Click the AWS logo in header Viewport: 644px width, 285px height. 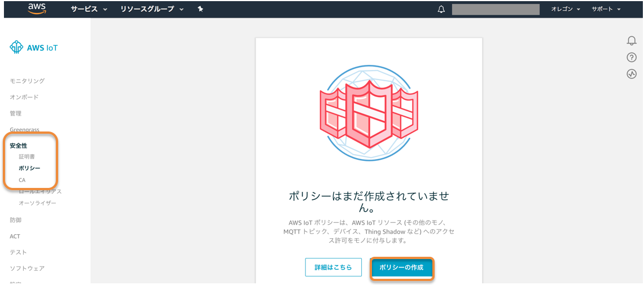(37, 8)
